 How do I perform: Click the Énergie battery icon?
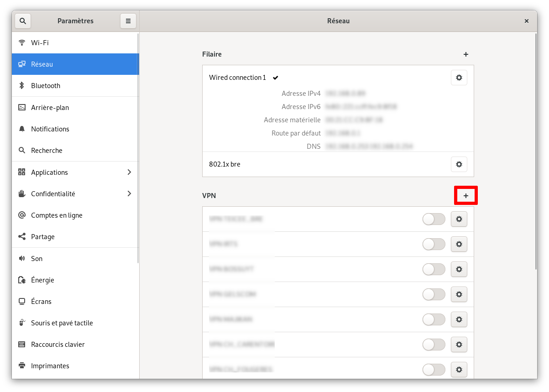pyautogui.click(x=21, y=280)
